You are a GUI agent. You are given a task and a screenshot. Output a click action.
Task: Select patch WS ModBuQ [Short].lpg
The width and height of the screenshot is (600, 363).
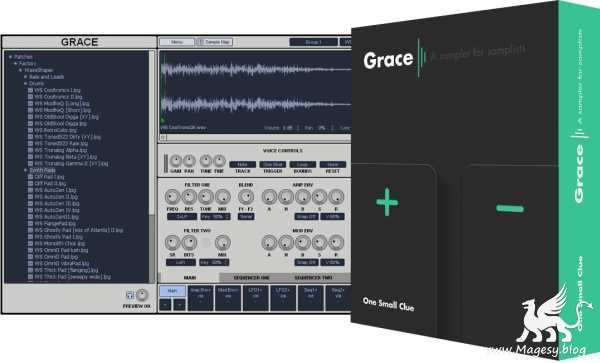pyautogui.click(x=62, y=110)
